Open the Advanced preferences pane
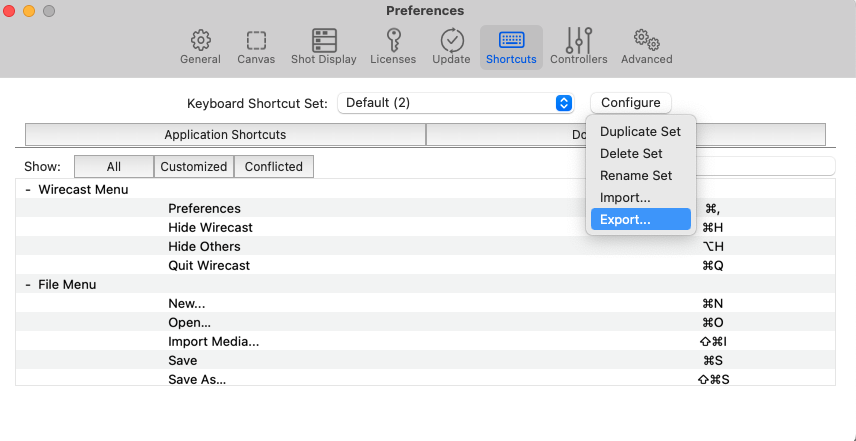 tap(646, 47)
